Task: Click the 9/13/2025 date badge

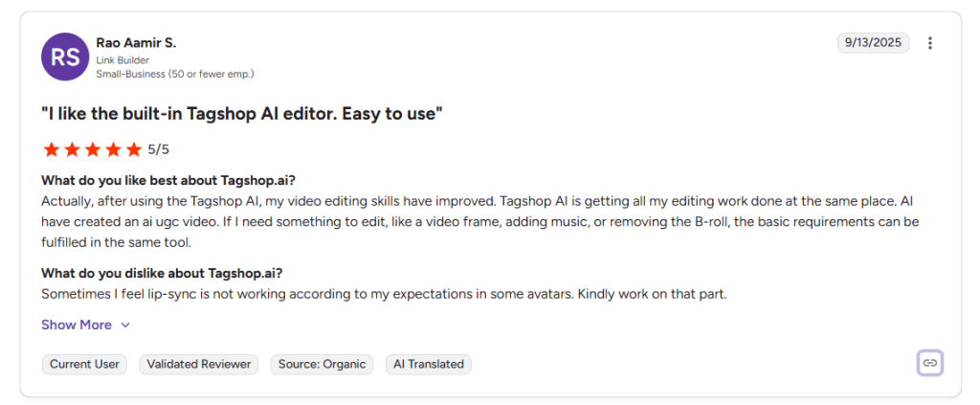Action: point(873,43)
